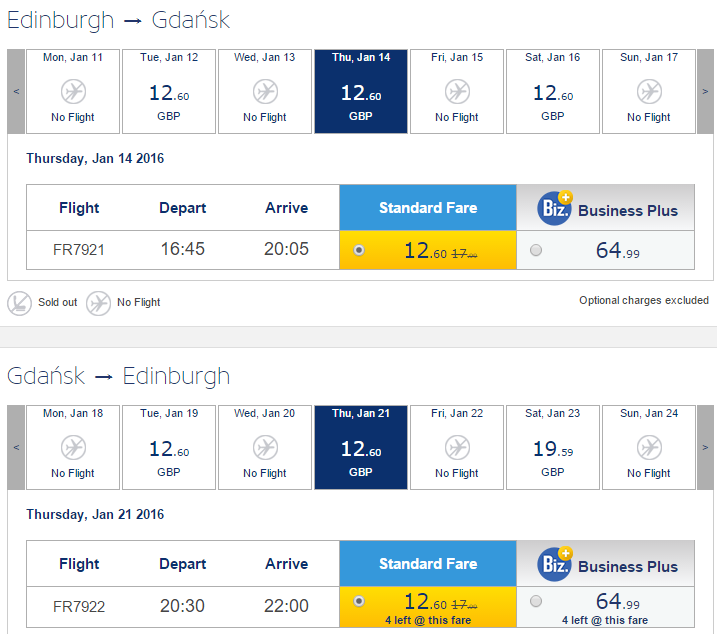Show previous week for Edinburgh to Gdańsk
The image size is (717, 634).
coord(16,91)
